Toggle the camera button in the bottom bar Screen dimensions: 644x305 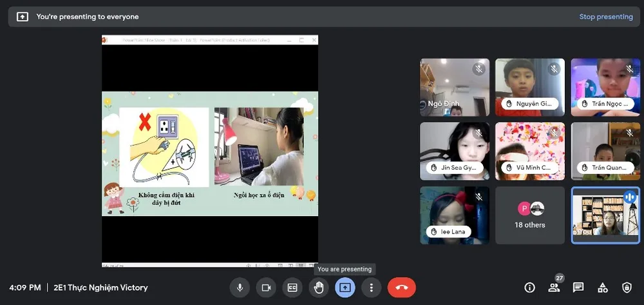pyautogui.click(x=266, y=288)
